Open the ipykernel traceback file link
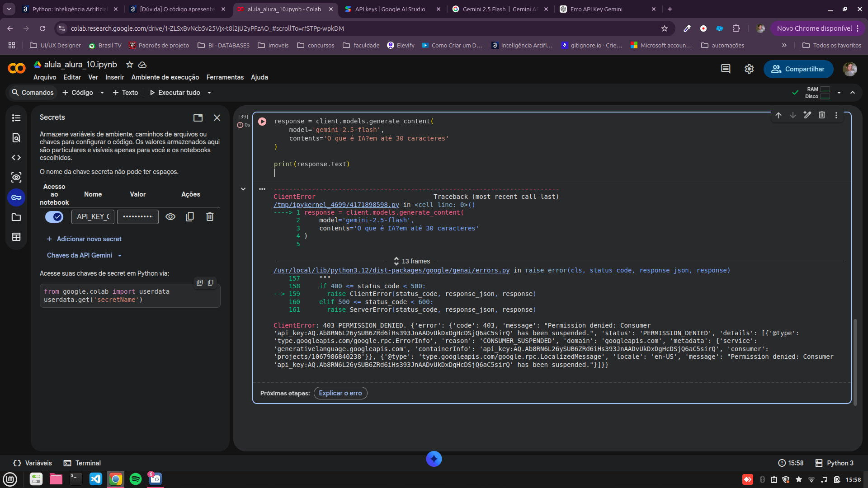 [336, 205]
